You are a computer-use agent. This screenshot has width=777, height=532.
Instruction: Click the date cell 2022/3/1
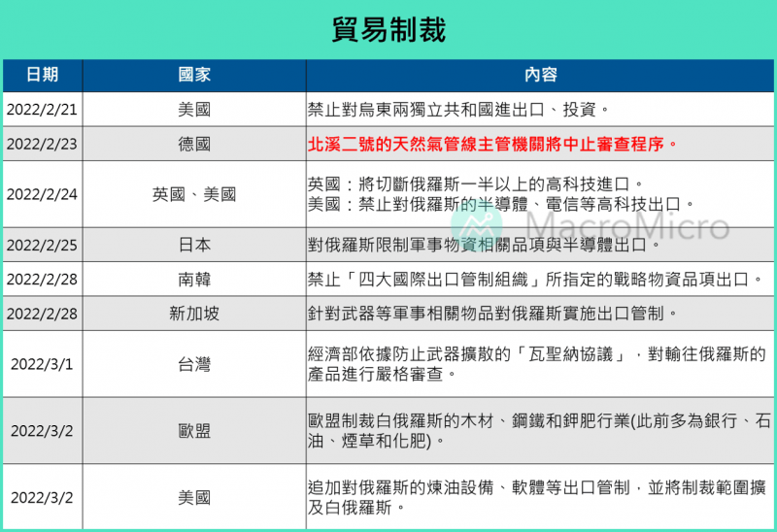42,364
